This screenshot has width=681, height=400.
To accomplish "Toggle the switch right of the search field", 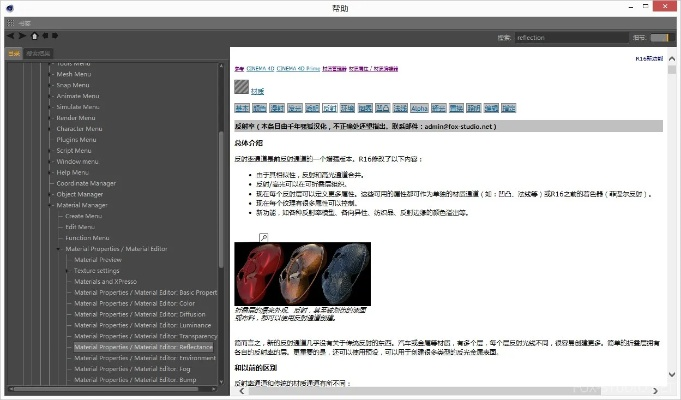I will click(659, 38).
